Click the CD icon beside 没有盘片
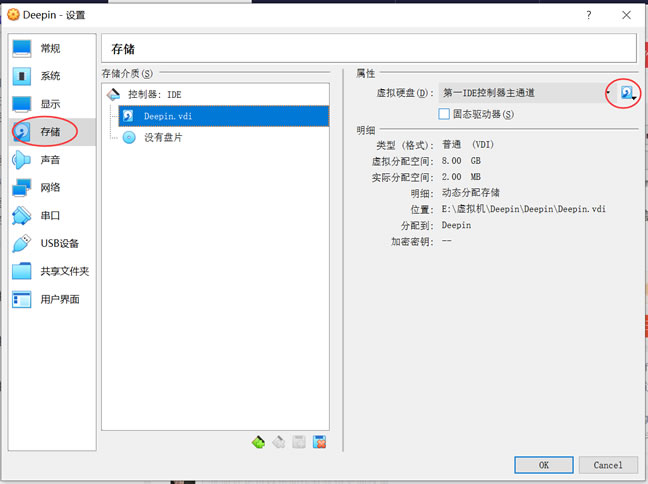Viewport: 648px width, 484px height. click(x=129, y=137)
